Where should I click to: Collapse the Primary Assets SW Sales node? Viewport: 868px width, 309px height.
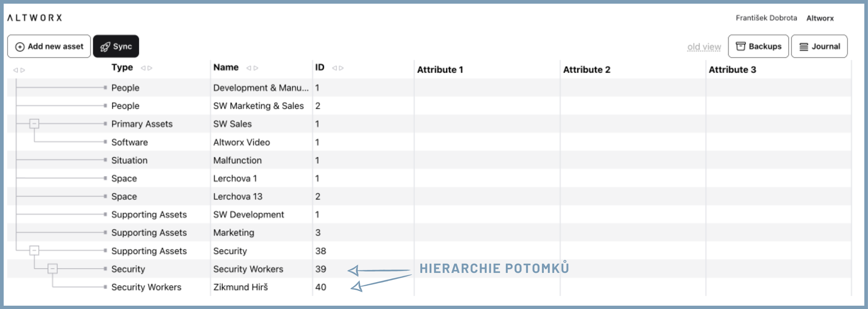(x=34, y=124)
